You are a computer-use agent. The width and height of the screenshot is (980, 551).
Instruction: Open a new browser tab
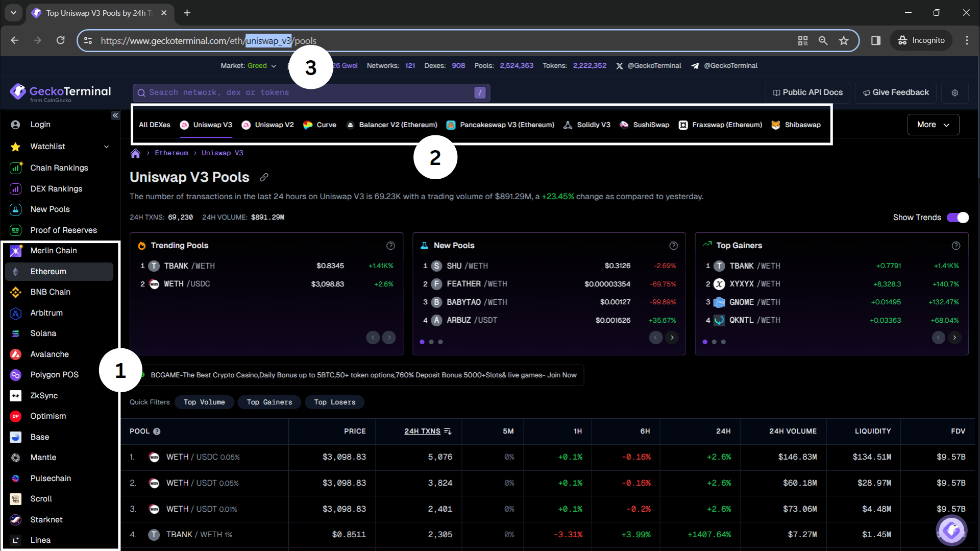[187, 13]
